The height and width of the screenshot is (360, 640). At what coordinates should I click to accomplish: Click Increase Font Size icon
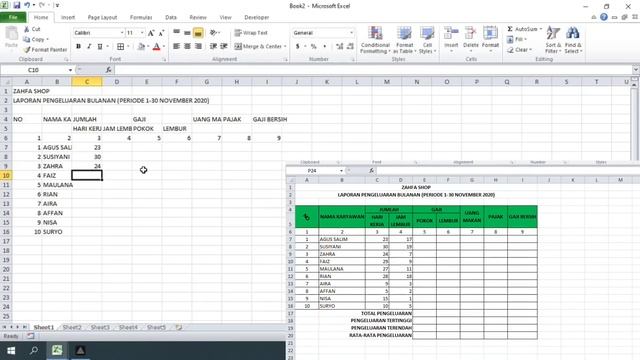click(x=151, y=33)
